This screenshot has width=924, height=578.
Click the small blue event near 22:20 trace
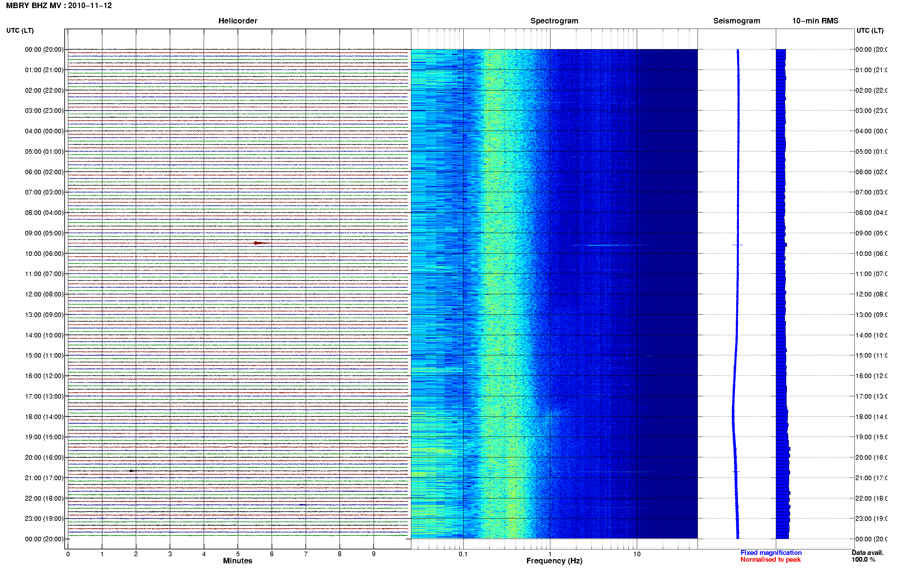302,505
